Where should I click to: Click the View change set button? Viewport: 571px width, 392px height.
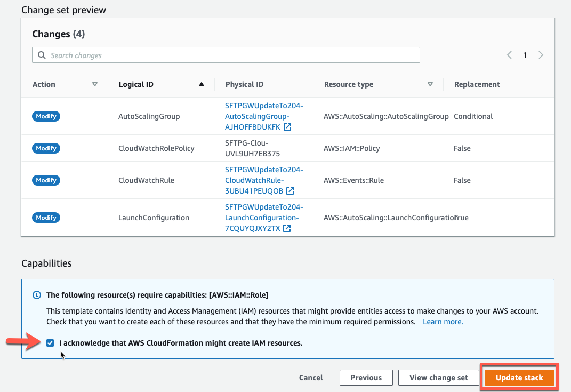pyautogui.click(x=438, y=378)
